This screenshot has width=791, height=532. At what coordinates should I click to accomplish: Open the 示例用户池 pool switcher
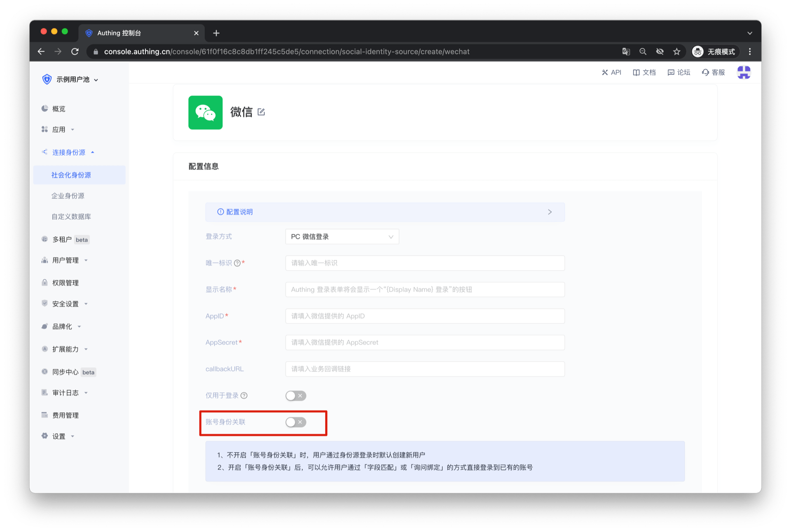(73, 79)
